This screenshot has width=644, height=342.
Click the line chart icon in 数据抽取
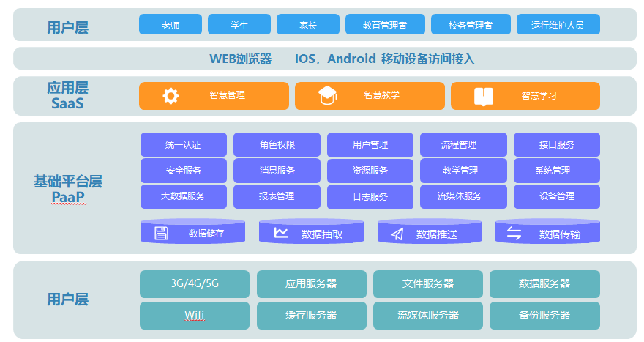click(x=280, y=234)
